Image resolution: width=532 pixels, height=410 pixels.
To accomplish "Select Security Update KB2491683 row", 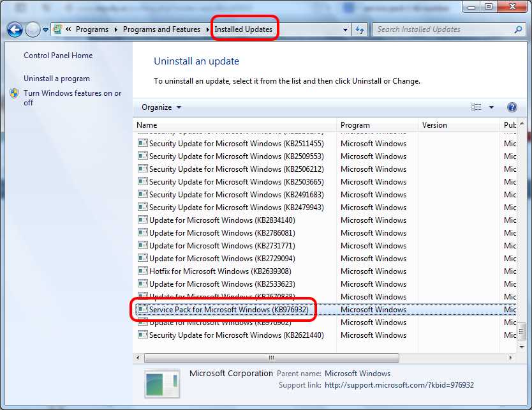I will coord(326,195).
